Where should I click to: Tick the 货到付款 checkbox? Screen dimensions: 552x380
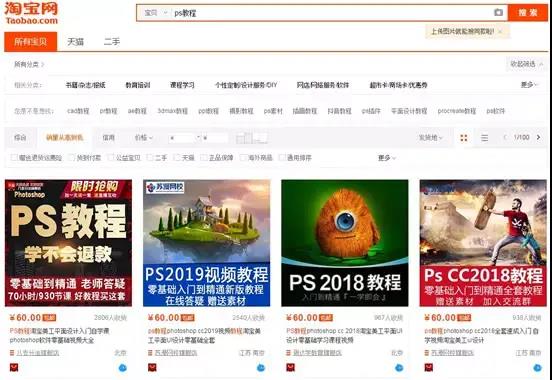click(72, 158)
